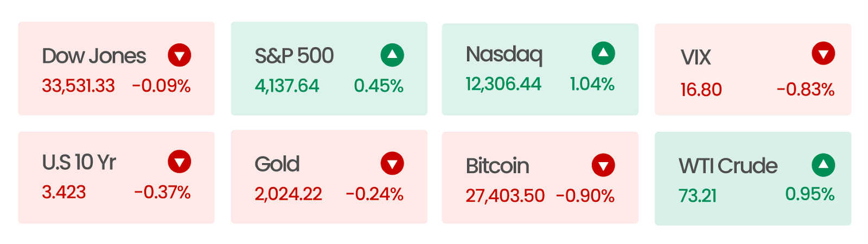
Task: Click the Gold red down arrow icon
Action: click(x=392, y=163)
